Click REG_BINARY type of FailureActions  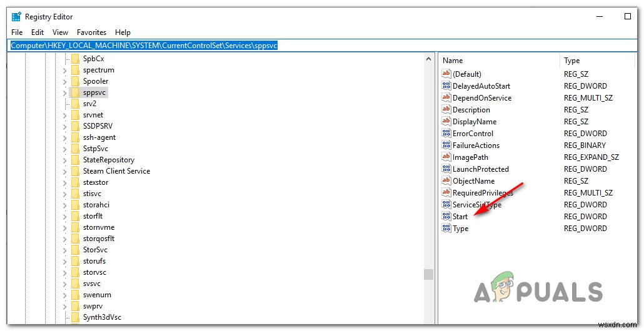point(585,145)
